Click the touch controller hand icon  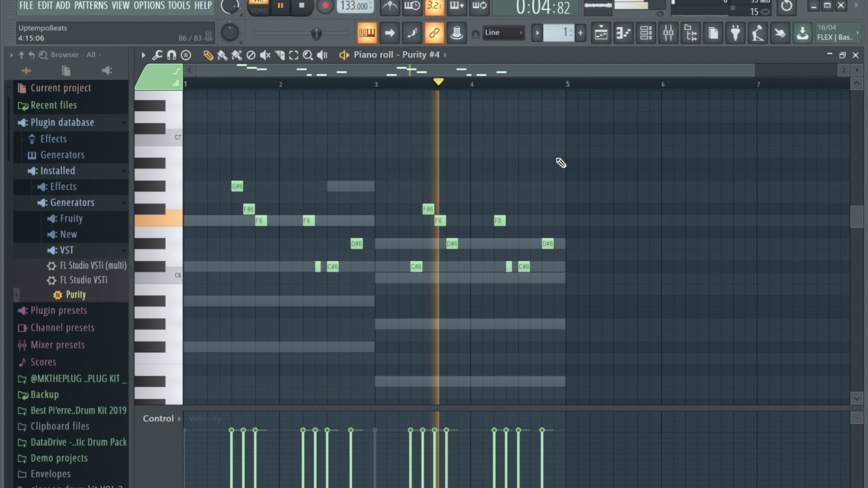coord(780,33)
